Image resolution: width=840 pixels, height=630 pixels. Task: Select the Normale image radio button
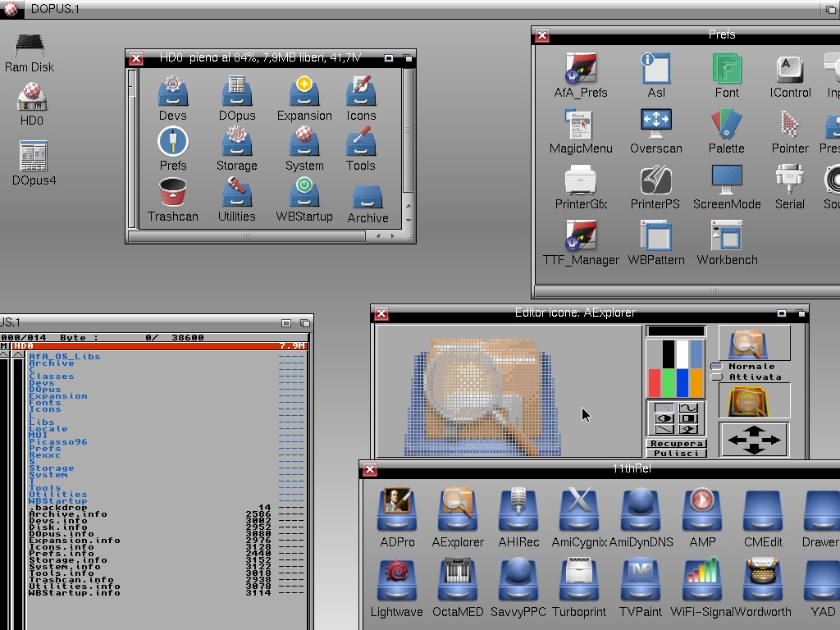(716, 367)
